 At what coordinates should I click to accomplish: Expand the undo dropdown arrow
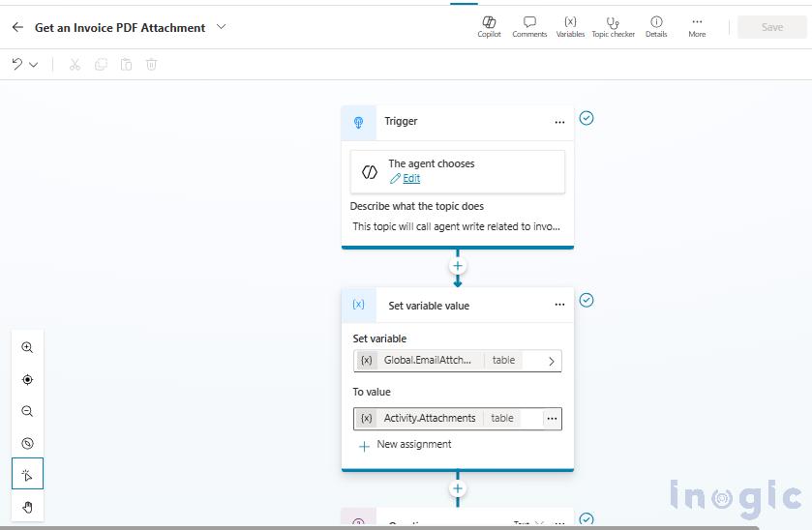coord(34,65)
